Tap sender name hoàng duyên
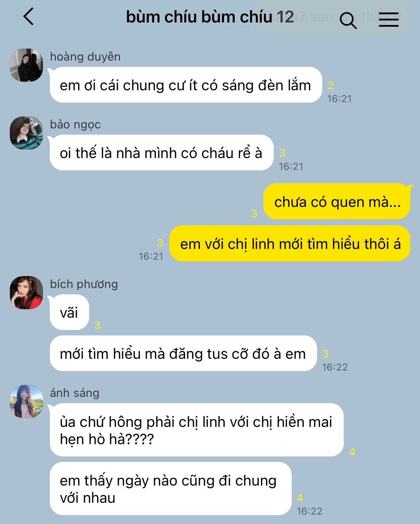The image size is (420, 524). tap(85, 57)
